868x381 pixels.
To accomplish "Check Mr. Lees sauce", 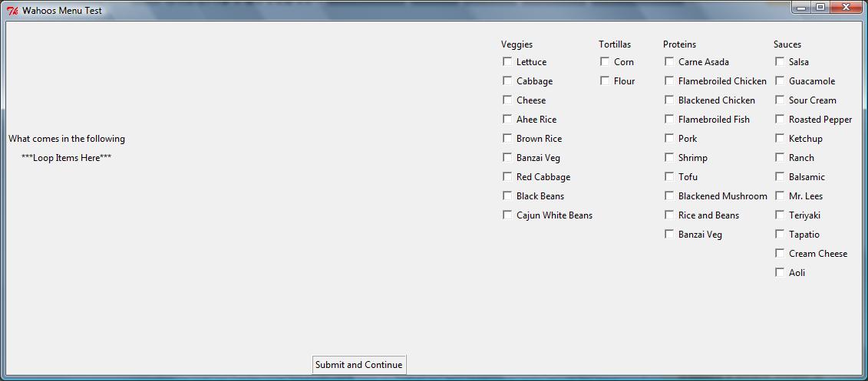I will [780, 195].
